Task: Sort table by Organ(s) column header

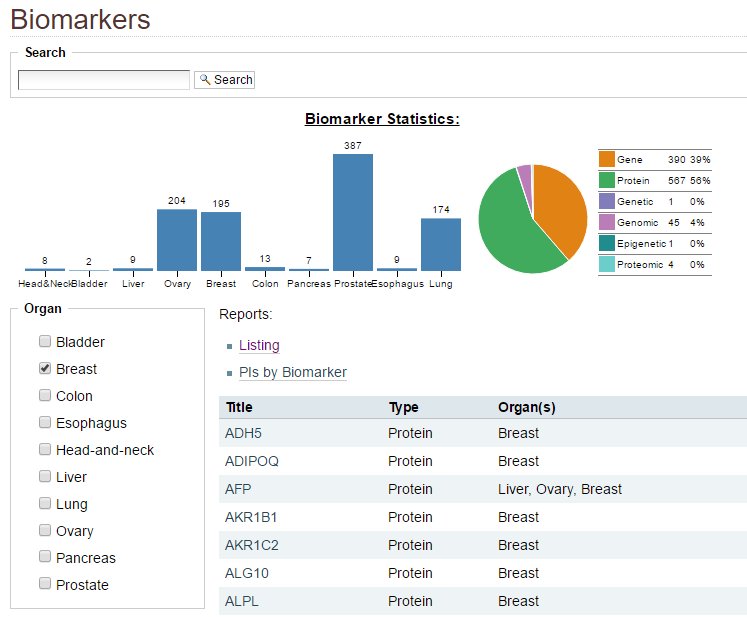Action: 526,407
